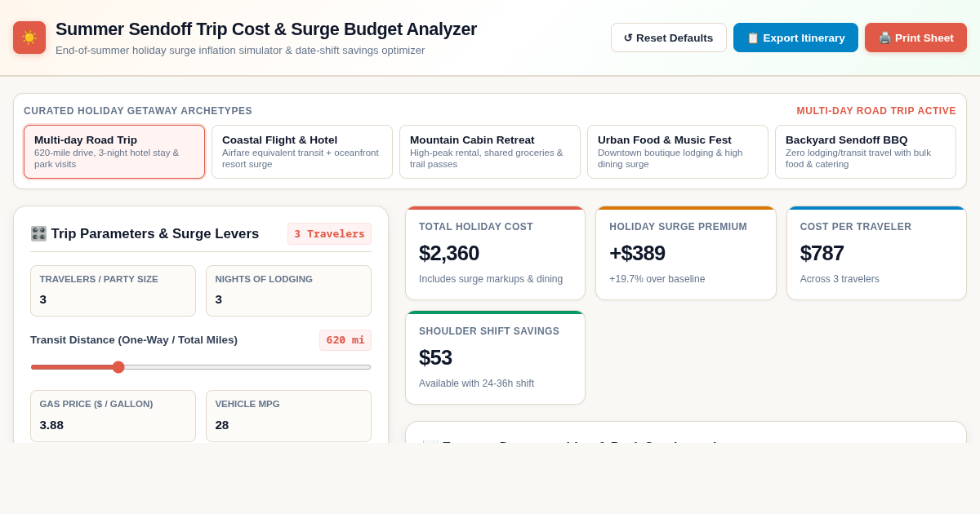Click the Vehicle MPG input field
980x514 pixels.
[x=288, y=416]
